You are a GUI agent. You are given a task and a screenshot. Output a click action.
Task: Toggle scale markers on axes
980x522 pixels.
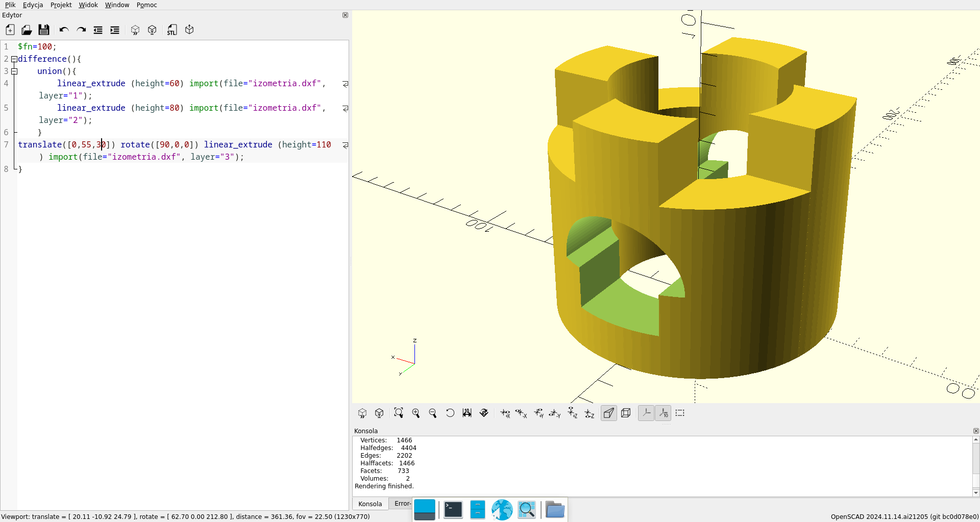[663, 413]
